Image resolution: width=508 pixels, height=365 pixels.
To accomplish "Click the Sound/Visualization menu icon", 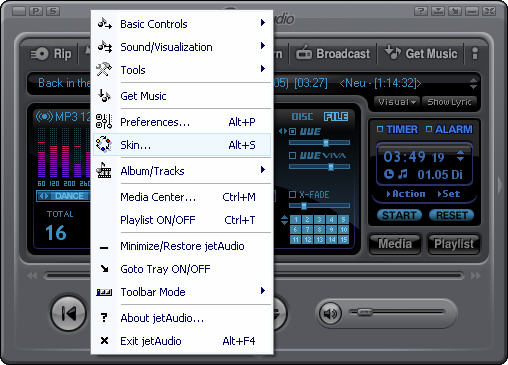I will point(104,47).
